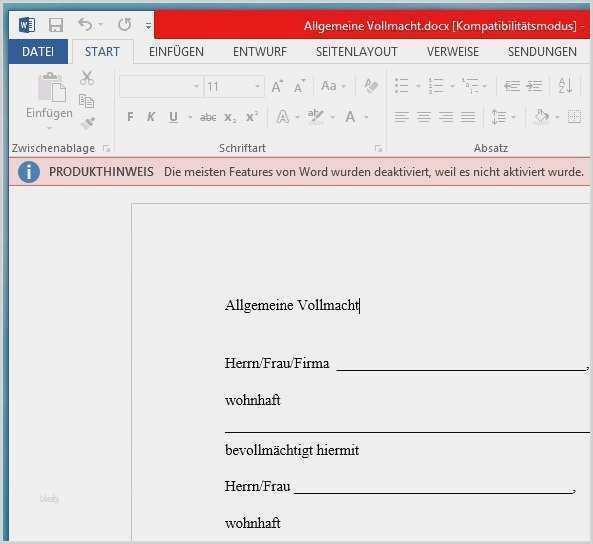This screenshot has height=544, width=593.
Task: Increase the paragraph indent
Action: (x=534, y=86)
